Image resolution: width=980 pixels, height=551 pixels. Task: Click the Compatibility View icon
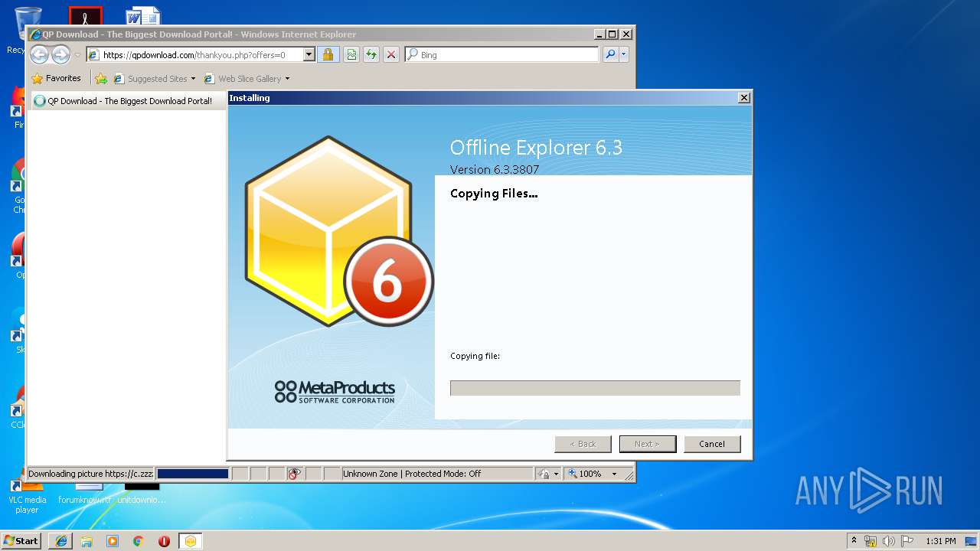click(351, 55)
